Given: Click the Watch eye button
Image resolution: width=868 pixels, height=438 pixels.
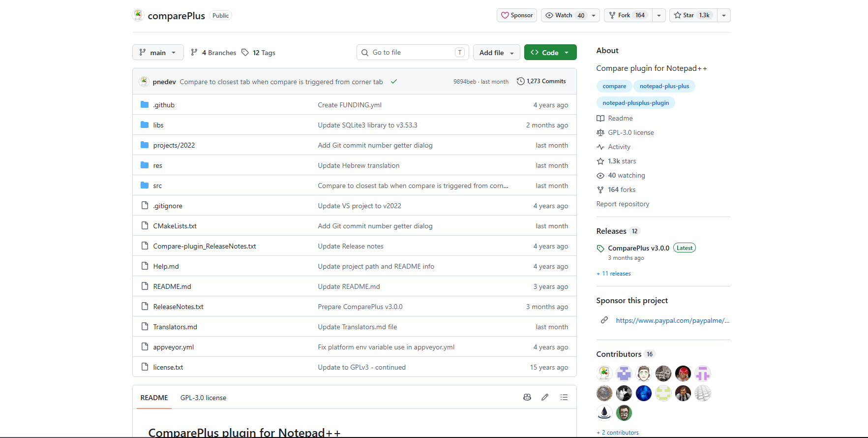Looking at the screenshot, I should (565, 15).
